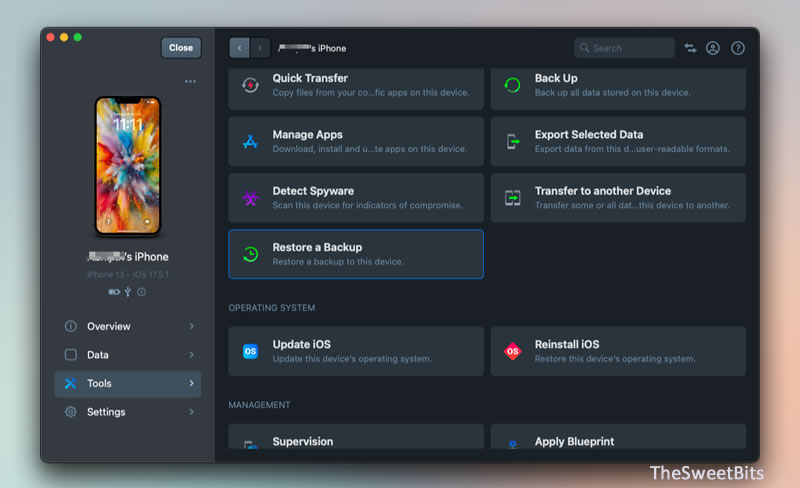Click the Data square icon in sidebar
This screenshot has height=488, width=800.
(71, 355)
